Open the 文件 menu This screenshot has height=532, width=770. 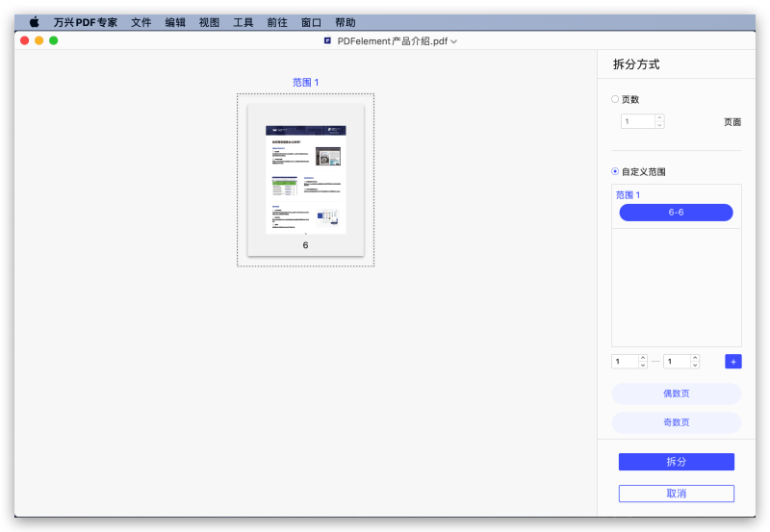[x=141, y=22]
